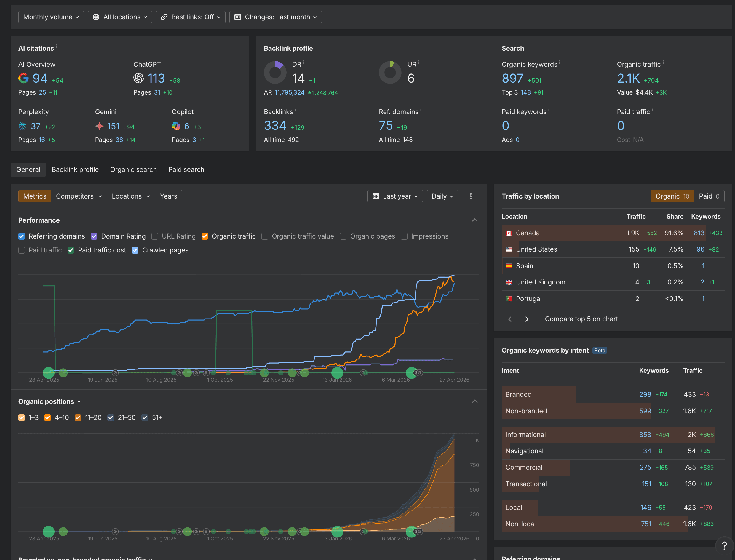Collapse the Organic positions section
The image size is (735, 560).
click(475, 402)
